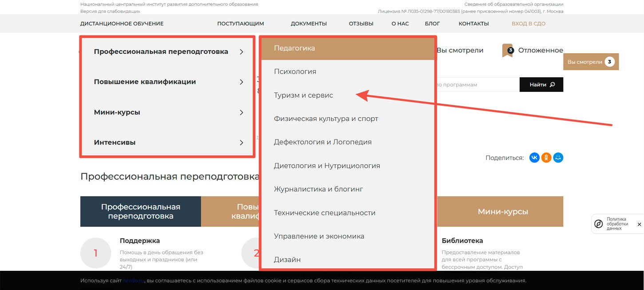
Task: Click Интенсивы menu label
Action: [x=115, y=143]
